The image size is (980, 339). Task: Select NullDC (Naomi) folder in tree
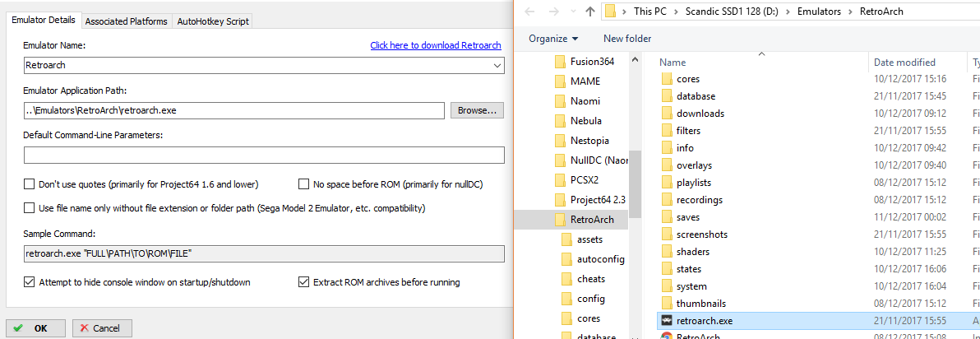tap(599, 160)
